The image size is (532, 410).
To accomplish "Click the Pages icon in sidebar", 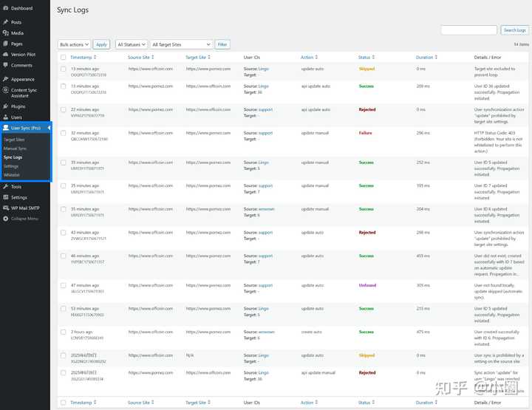I will [6, 44].
